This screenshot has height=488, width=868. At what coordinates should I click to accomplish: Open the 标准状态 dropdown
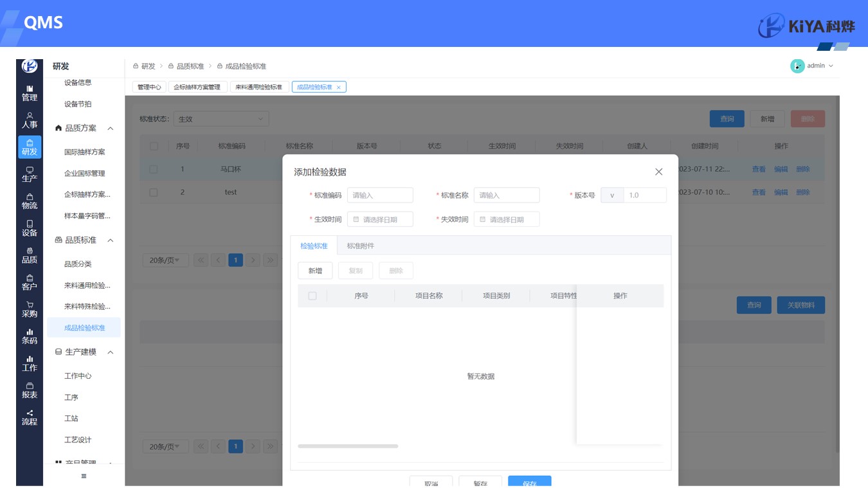click(221, 119)
